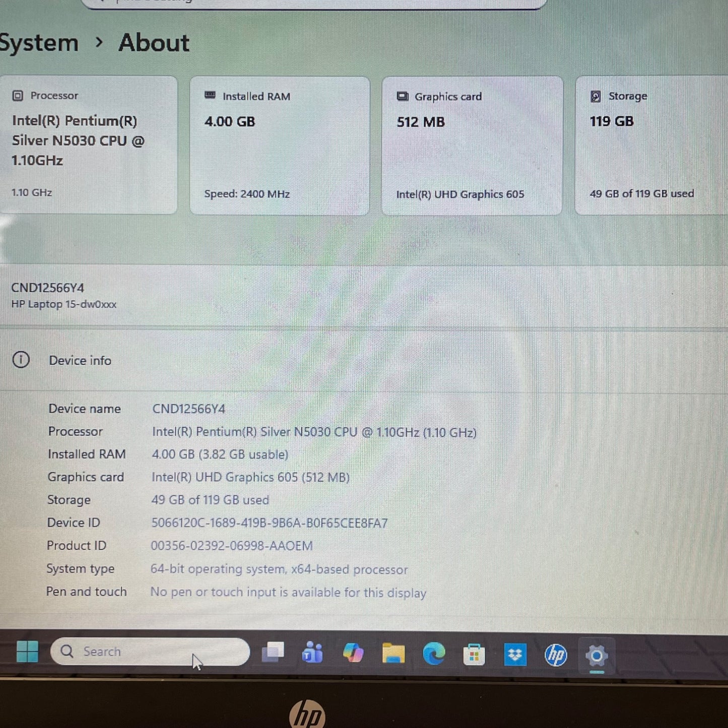Go back to System in the breadcrumb
This screenshot has height=728, width=728.
39,43
